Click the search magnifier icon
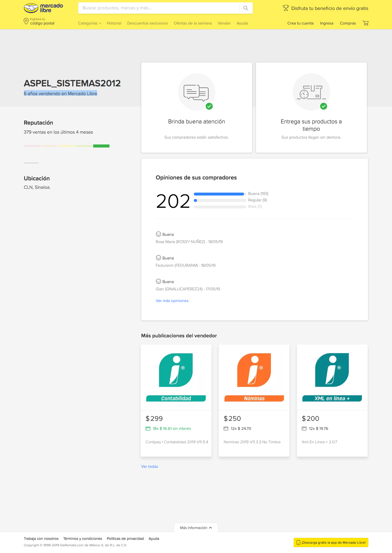Screen dimensions: 392x553 coord(246,8)
